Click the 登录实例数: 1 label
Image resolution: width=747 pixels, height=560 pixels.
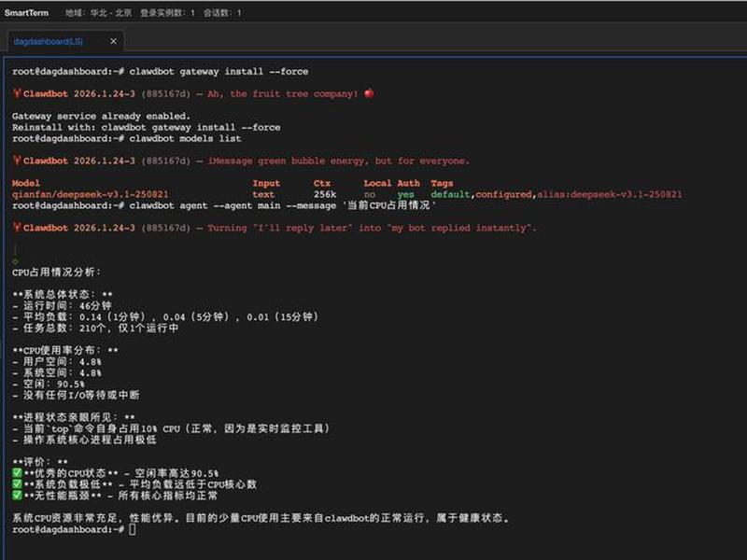(x=167, y=13)
